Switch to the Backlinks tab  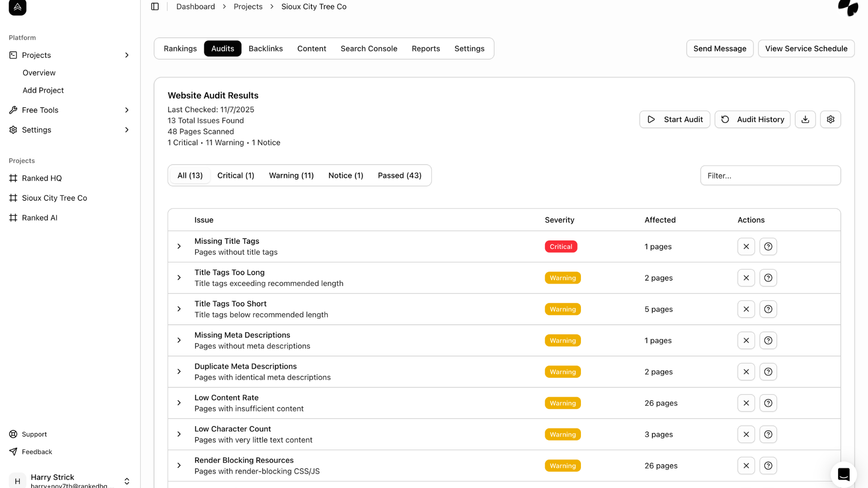[x=265, y=49]
